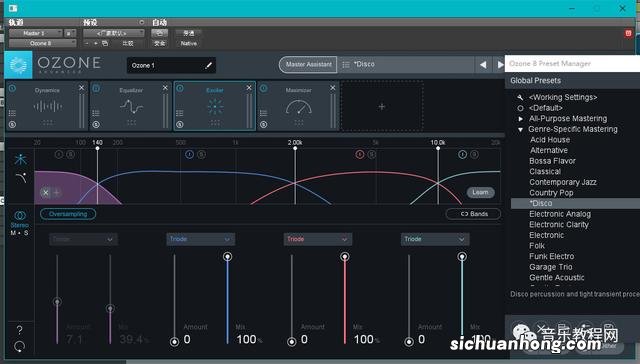Viewport: 640px width, 364px height.
Task: Bypass the red high-mid band
Action: (360, 154)
